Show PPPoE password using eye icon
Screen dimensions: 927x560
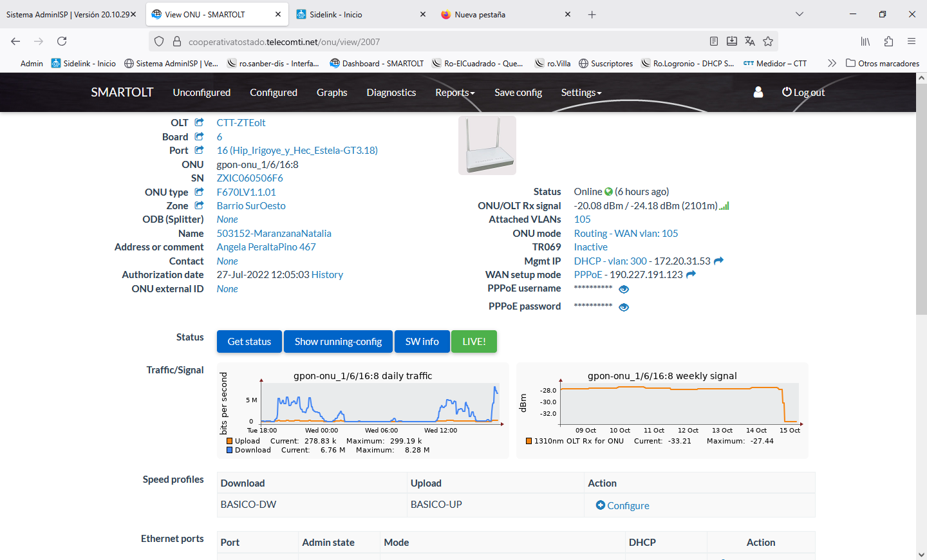pos(623,307)
